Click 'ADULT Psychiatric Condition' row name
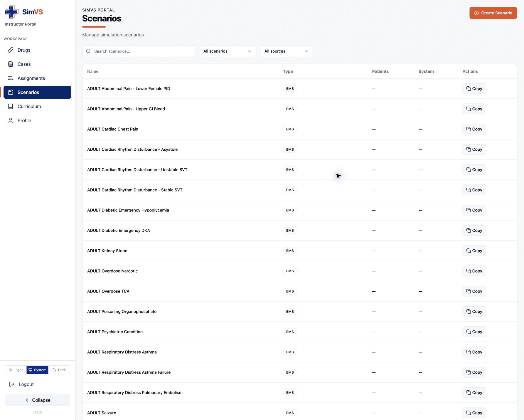524x420 pixels. 115,332
